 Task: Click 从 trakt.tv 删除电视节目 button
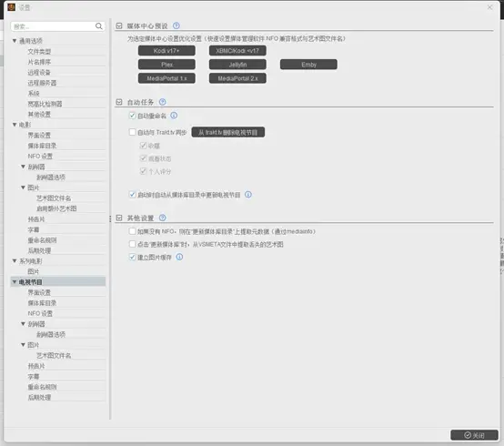(228, 132)
